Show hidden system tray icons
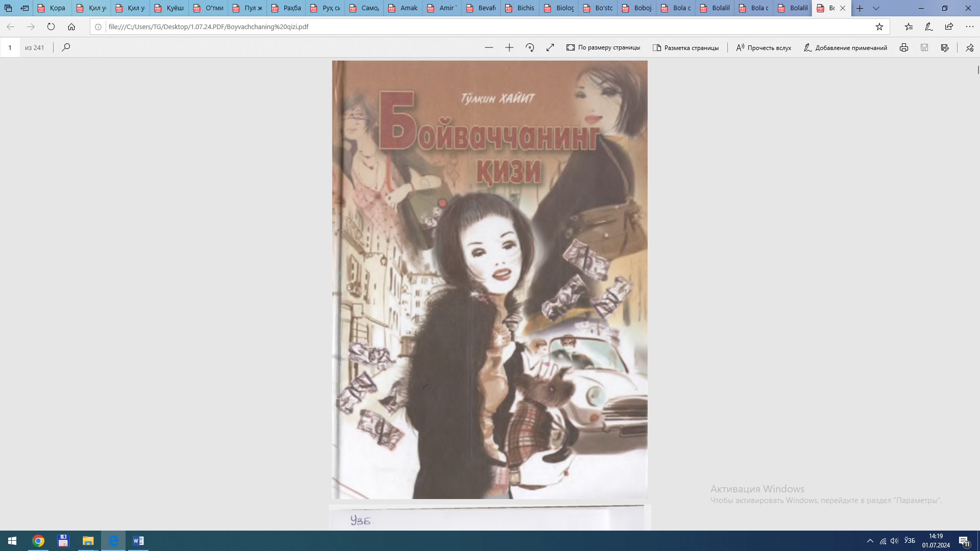This screenshot has height=551, width=980. tap(870, 541)
